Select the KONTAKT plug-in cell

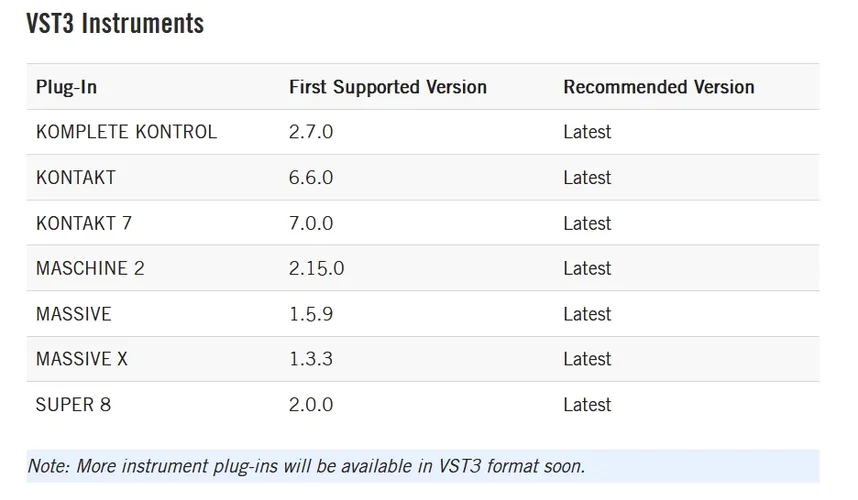point(76,178)
